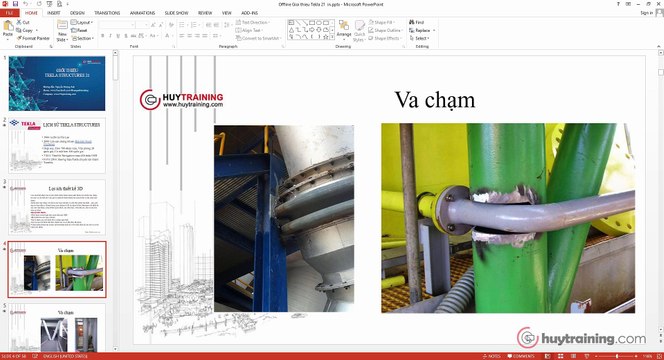The height and width of the screenshot is (360, 664).
Task: Open the Select dropdown in the Editing group
Action: pos(420,38)
